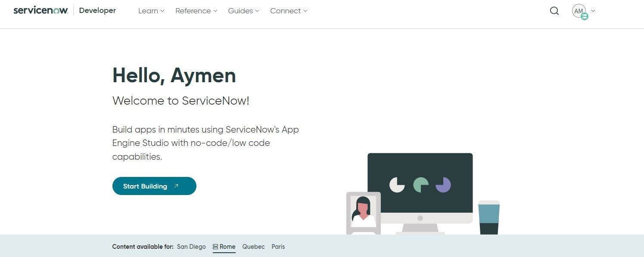Go to the Developer home link
The width and height of the screenshot is (644, 257).
click(x=97, y=11)
